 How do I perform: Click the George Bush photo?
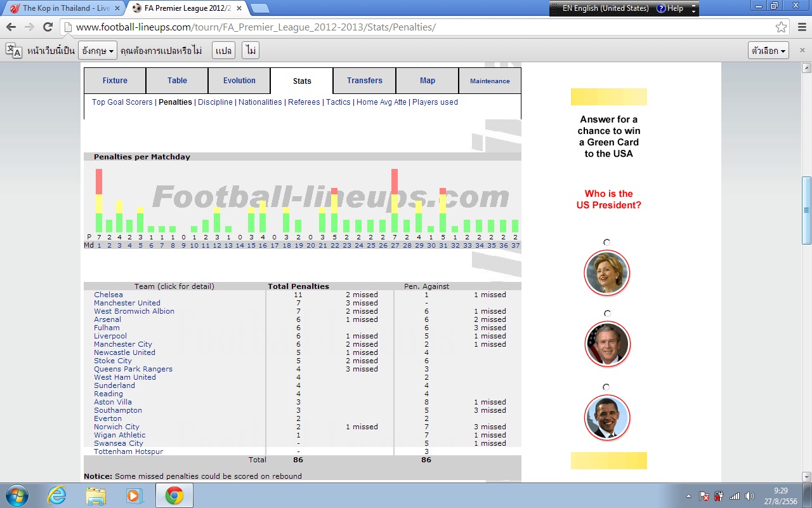(x=607, y=345)
